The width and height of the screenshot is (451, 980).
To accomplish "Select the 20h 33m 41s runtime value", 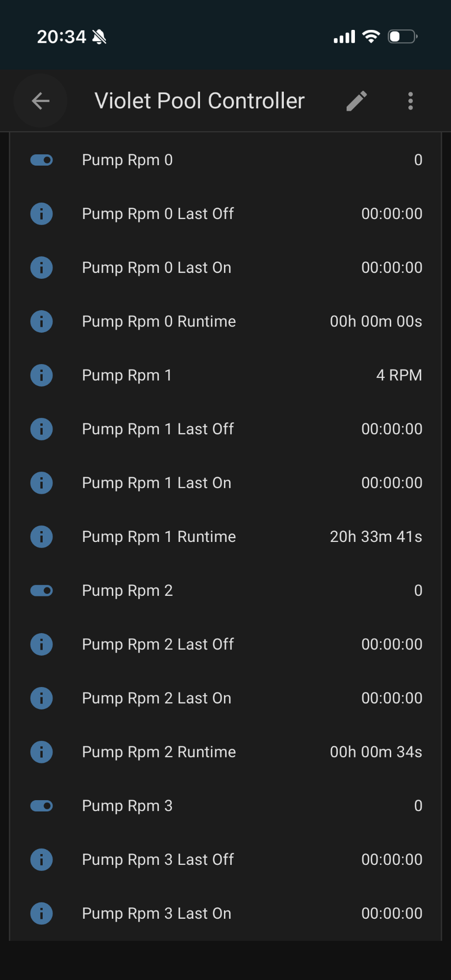I will [376, 537].
